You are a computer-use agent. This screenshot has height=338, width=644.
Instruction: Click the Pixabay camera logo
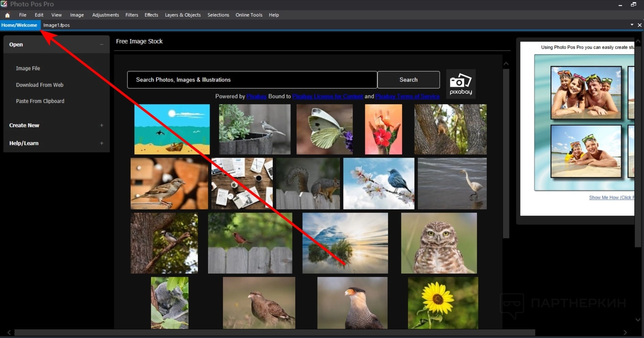coord(461,84)
